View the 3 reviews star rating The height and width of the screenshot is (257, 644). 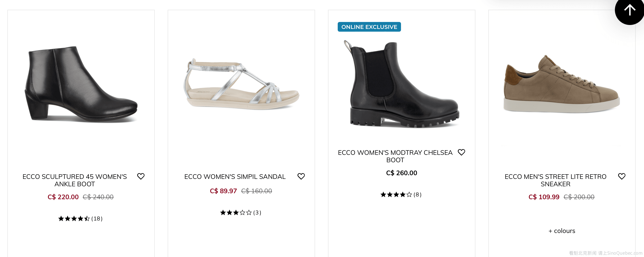240,213
